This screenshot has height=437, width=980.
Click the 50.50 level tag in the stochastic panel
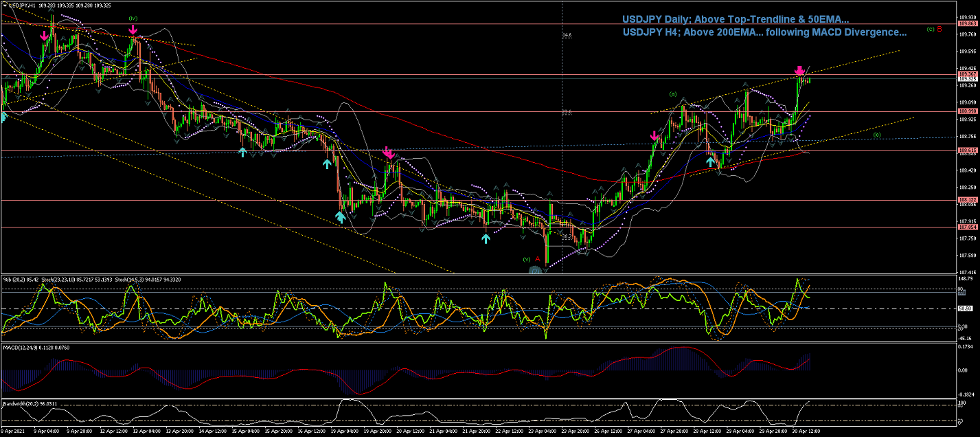(966, 309)
